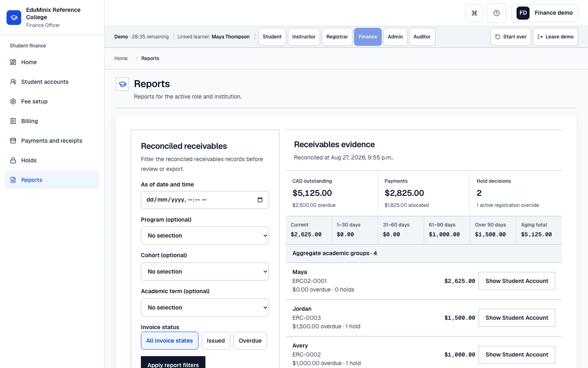Screen dimensions: 588x368
Task: Open the Academic term (optional) dropdown
Action: pos(205,307)
